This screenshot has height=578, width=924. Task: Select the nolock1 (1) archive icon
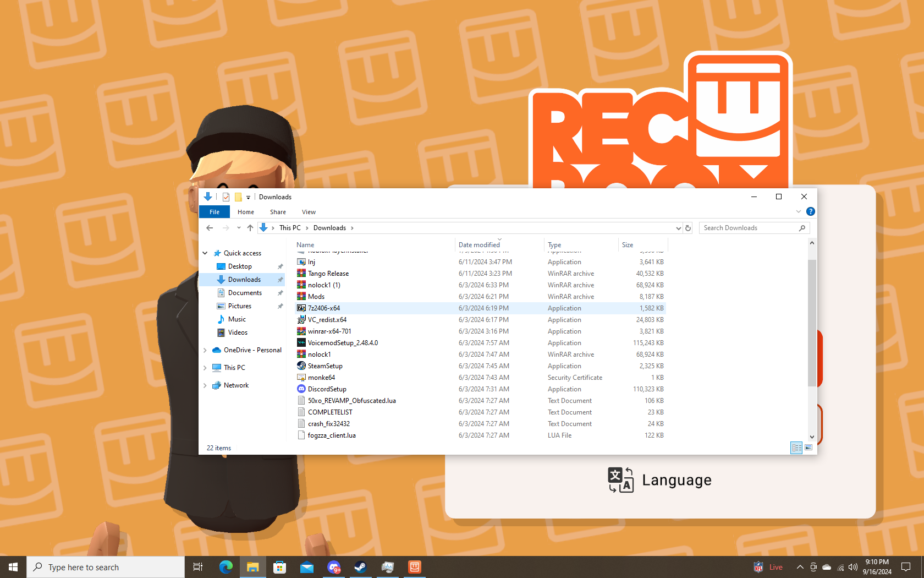(x=301, y=285)
